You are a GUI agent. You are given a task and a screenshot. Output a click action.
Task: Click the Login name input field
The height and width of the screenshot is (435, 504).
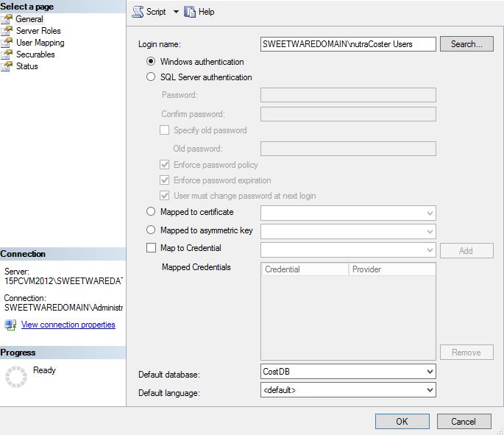348,44
